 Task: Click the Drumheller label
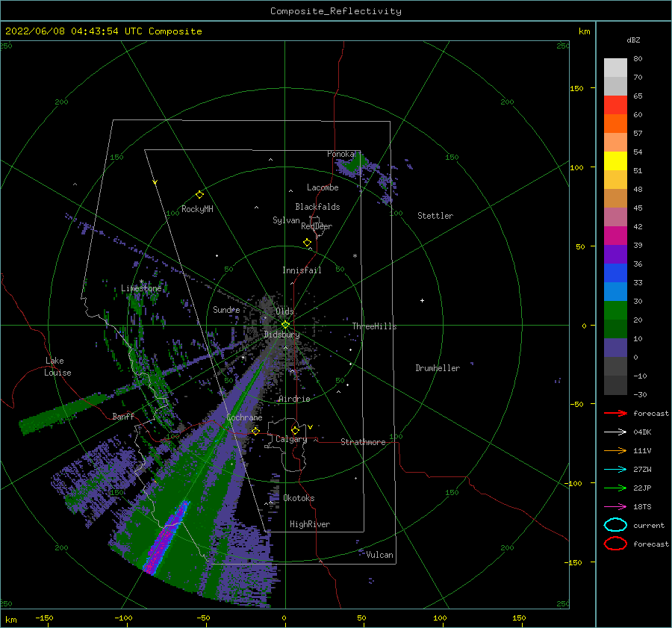pos(438,368)
